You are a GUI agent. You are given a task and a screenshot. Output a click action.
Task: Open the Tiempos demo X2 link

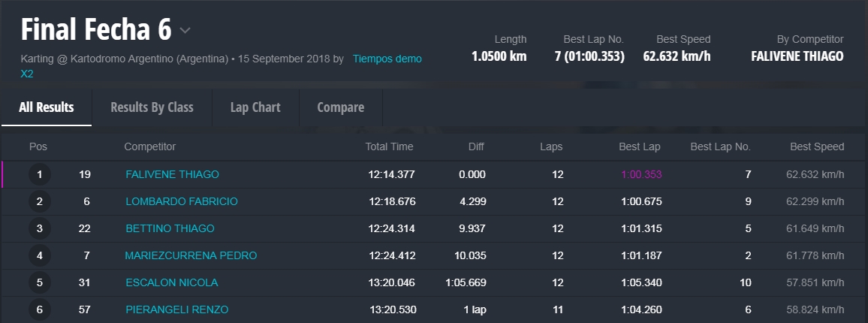387,59
